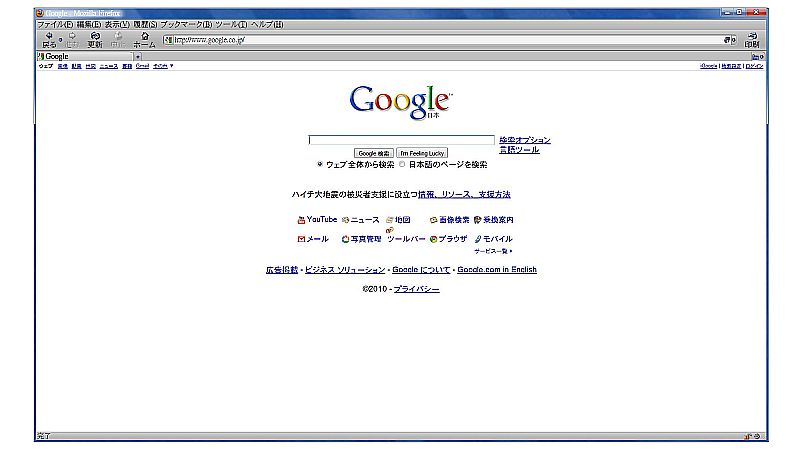Focus the Google search text box
Viewport: 800px width, 450px height.
coord(402,140)
